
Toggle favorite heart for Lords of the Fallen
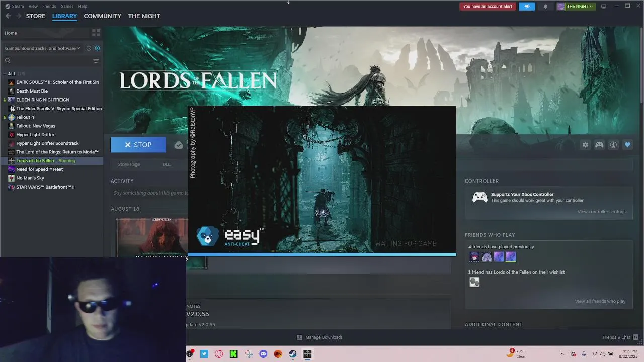pyautogui.click(x=627, y=145)
